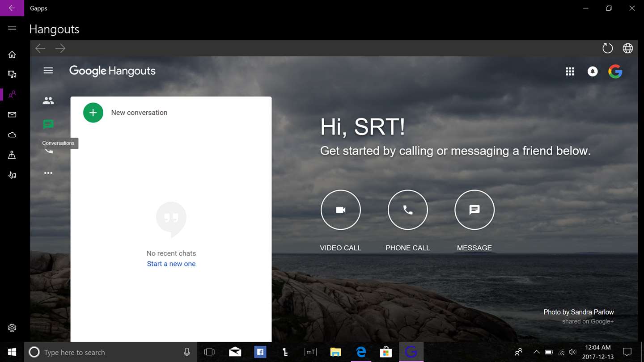The height and width of the screenshot is (362, 644).
Task: Start a video call
Action: click(340, 210)
